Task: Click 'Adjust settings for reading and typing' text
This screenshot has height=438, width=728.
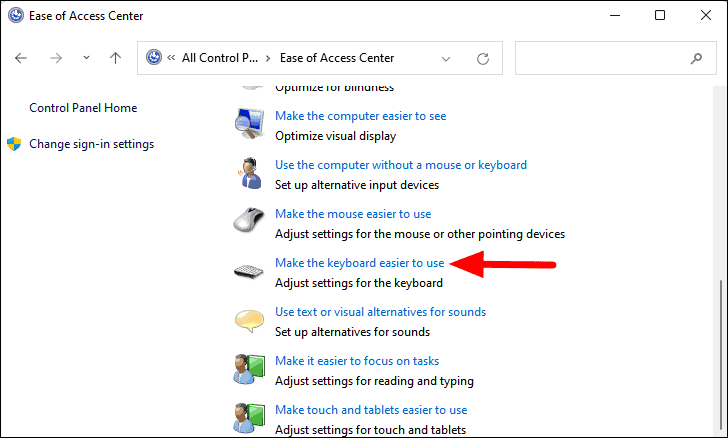Action: [x=374, y=381]
